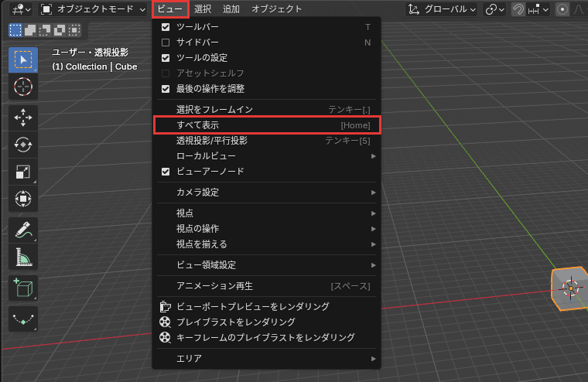Pick the Measure ruler tool
Screen dimensions: 588x382
(x=23, y=258)
